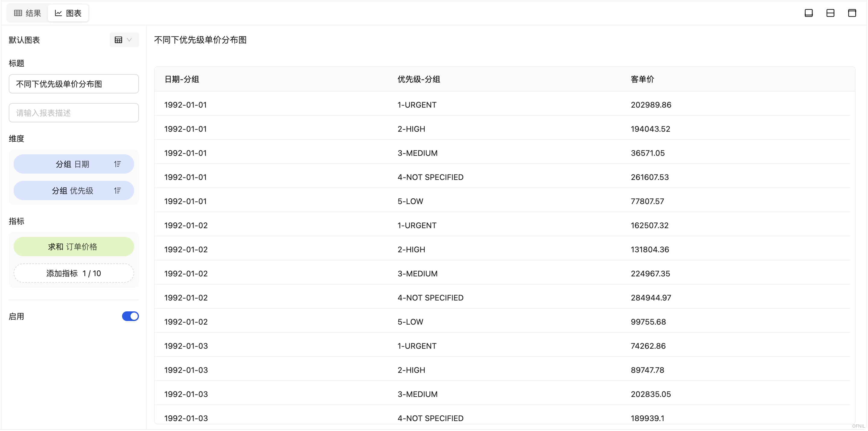Viewport: 868px width, 431px height.
Task: Click 1-URGENT in the 1992-01-01 row
Action: click(x=417, y=105)
